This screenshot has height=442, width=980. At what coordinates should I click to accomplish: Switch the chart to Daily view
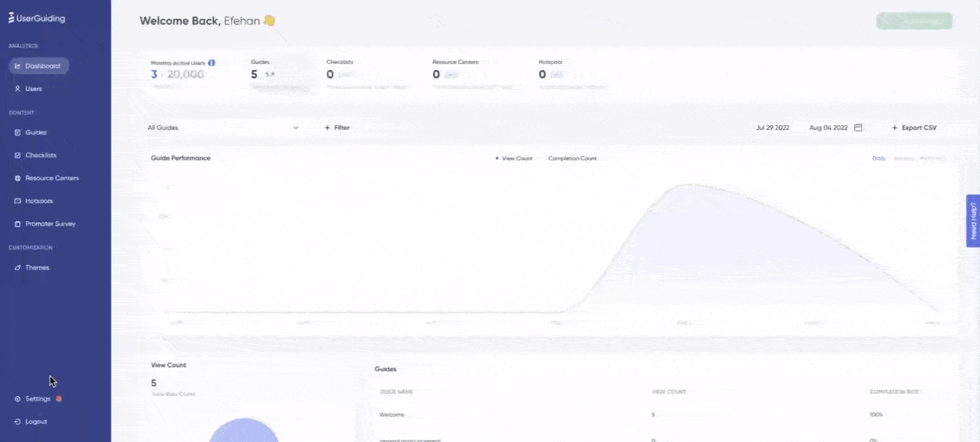[879, 158]
